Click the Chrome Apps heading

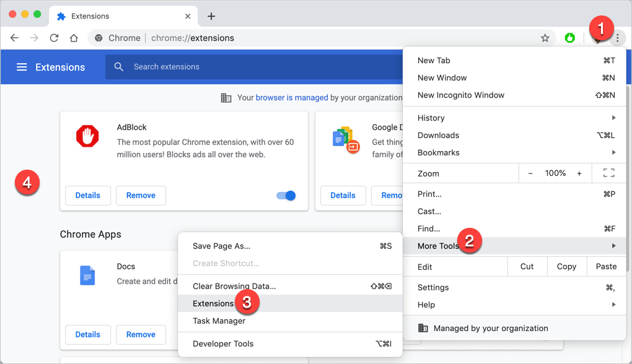click(x=90, y=235)
